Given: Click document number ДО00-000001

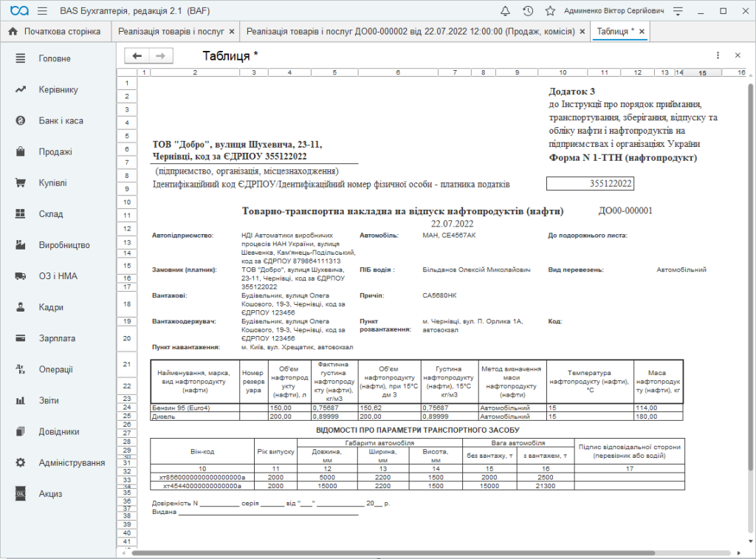Looking at the screenshot, I should click(625, 210).
